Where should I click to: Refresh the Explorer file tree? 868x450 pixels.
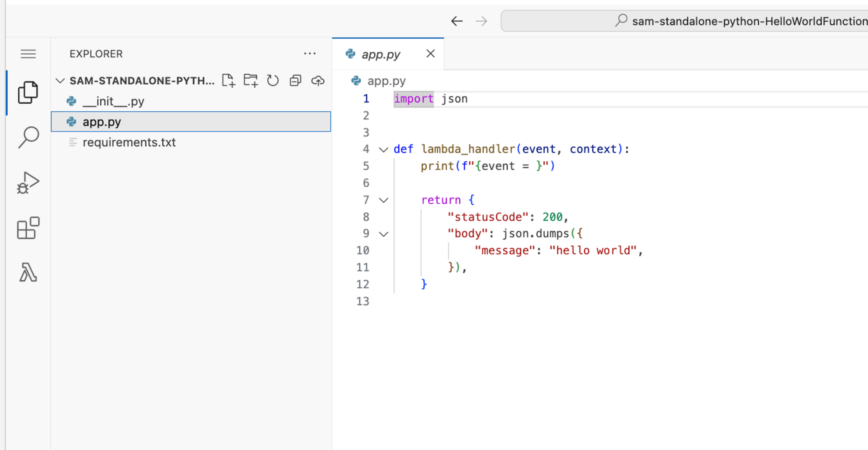(273, 80)
